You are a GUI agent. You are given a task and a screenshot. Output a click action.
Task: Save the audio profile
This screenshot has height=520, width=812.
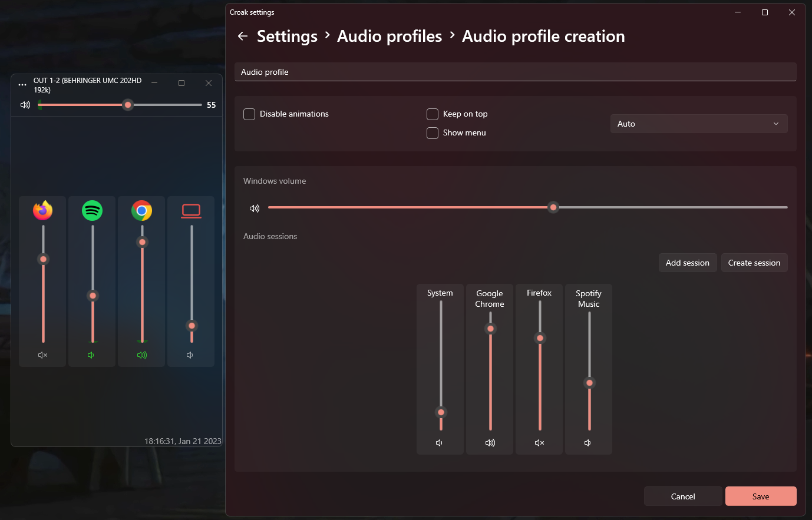[x=761, y=496]
